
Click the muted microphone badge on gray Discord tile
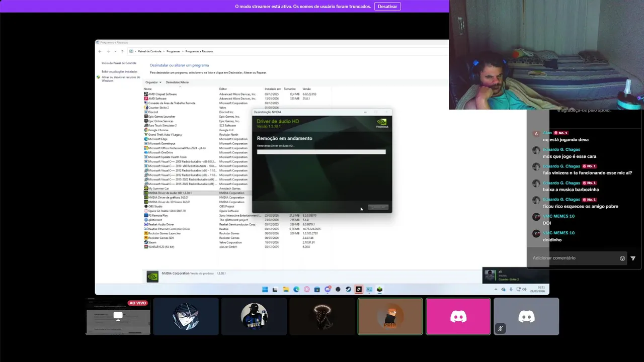(500, 329)
